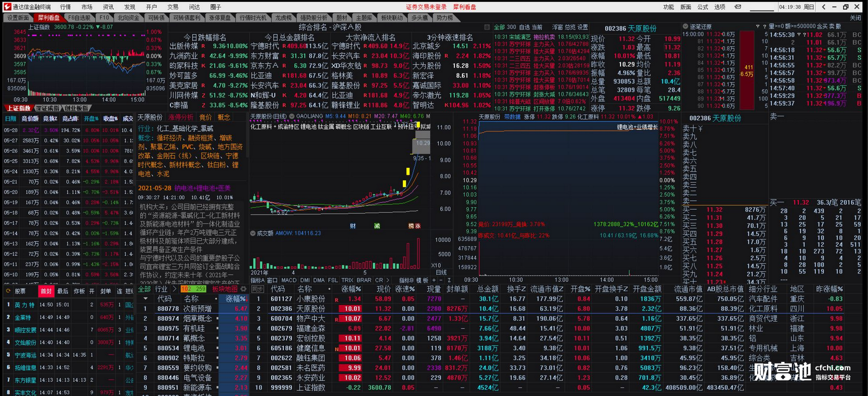This screenshot has width=868, height=396.
Task: Sort by 涨幅% column in sector list
Action: (235, 299)
